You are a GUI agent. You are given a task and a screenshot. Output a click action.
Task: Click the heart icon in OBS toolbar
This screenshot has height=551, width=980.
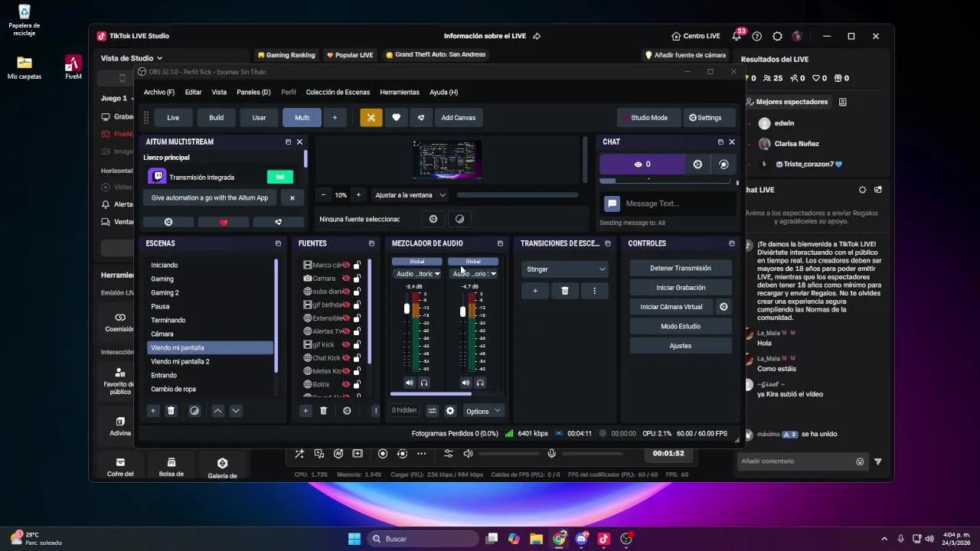(396, 117)
